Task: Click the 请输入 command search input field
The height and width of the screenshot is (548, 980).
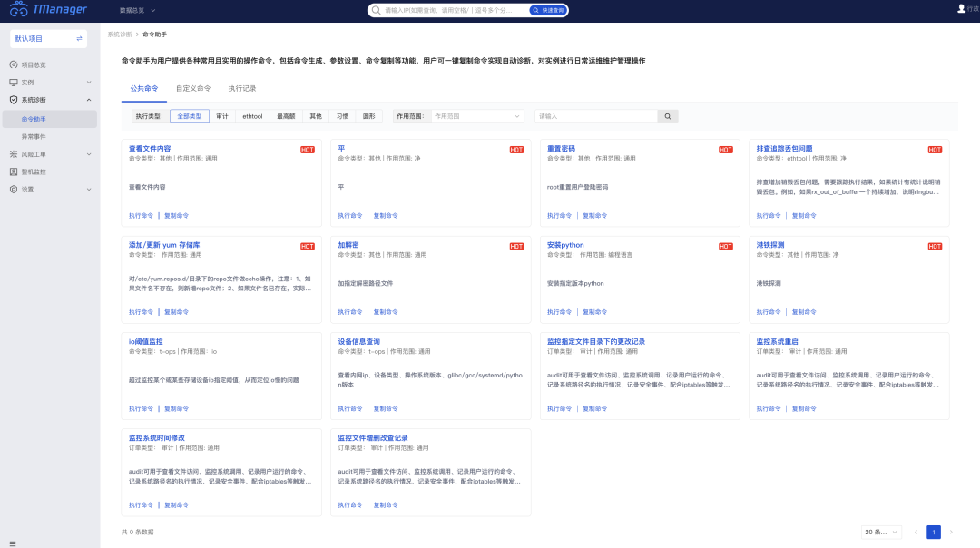Action: (x=594, y=116)
